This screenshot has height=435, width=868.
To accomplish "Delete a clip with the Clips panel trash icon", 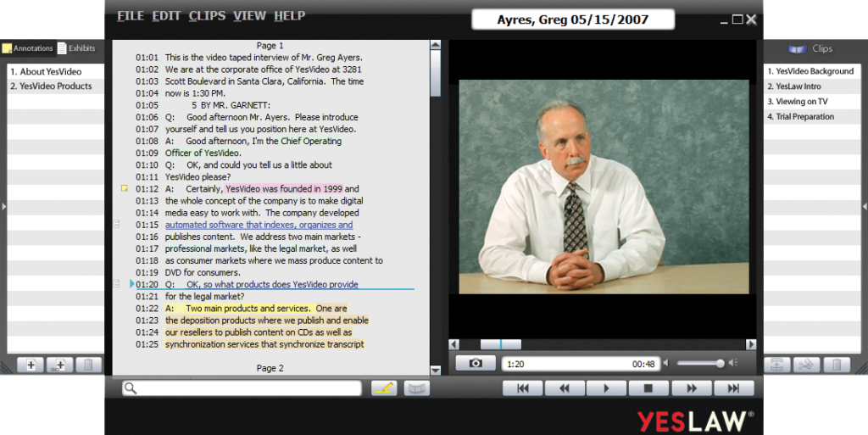I will click(837, 365).
